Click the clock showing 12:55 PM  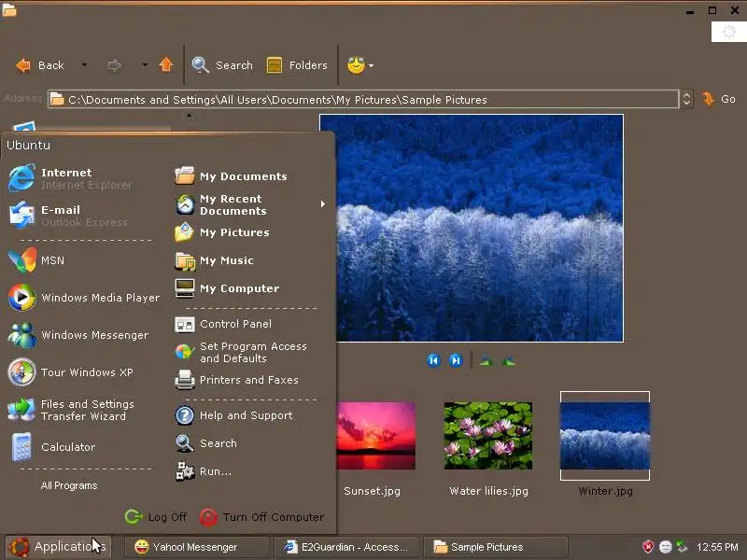coord(717,547)
